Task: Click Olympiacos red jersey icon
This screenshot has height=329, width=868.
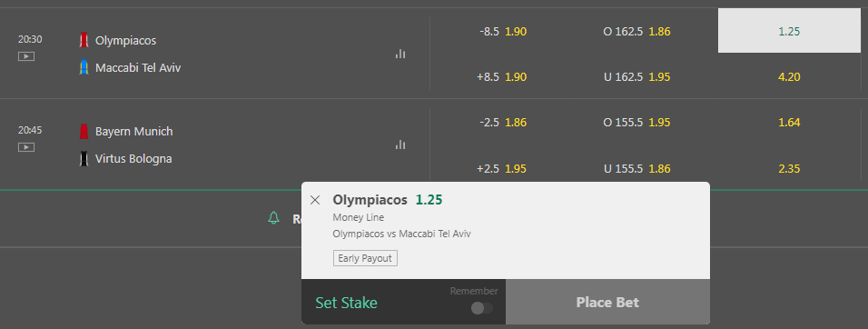Action: point(84,40)
